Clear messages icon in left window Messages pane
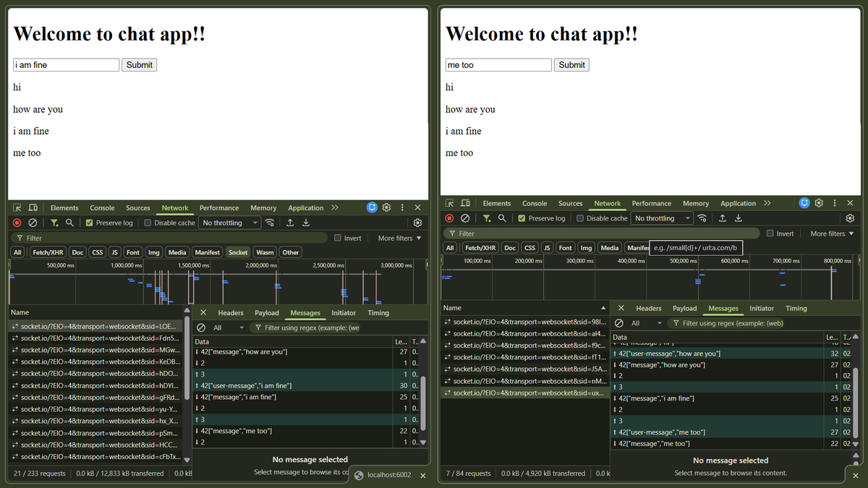The height and width of the screenshot is (488, 868). pos(201,328)
